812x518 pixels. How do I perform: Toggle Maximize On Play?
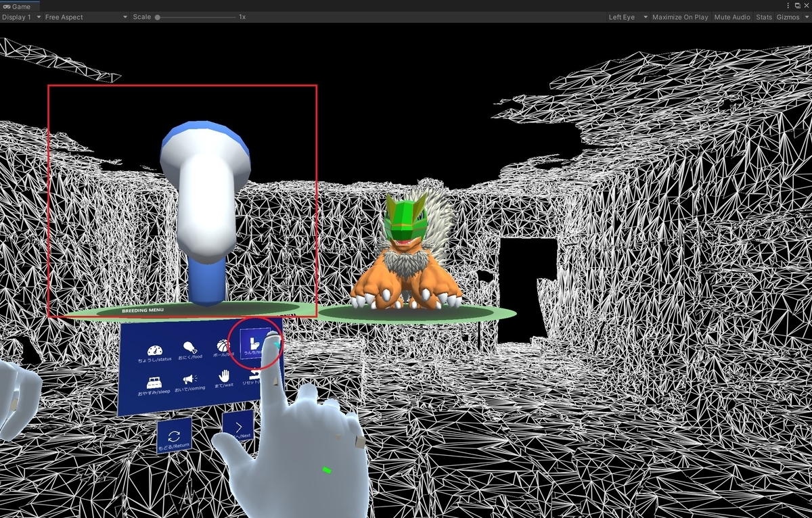coord(680,17)
